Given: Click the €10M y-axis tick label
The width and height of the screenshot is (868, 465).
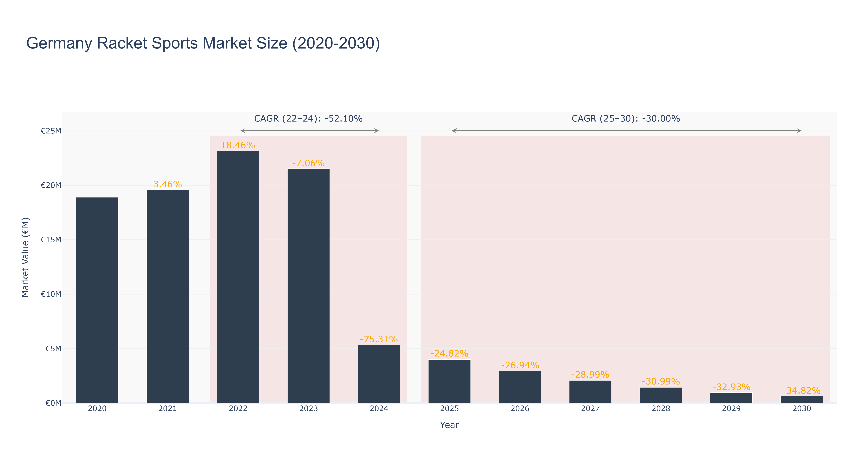Looking at the screenshot, I should (51, 294).
